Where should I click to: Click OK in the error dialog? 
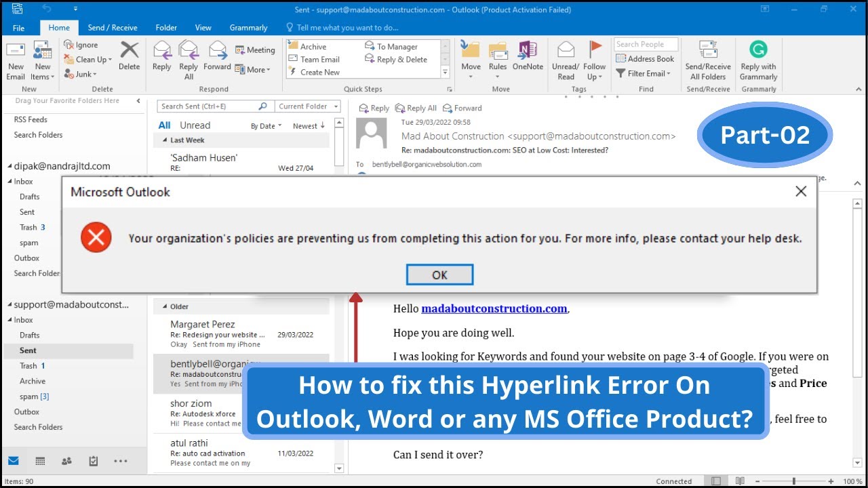coord(439,274)
